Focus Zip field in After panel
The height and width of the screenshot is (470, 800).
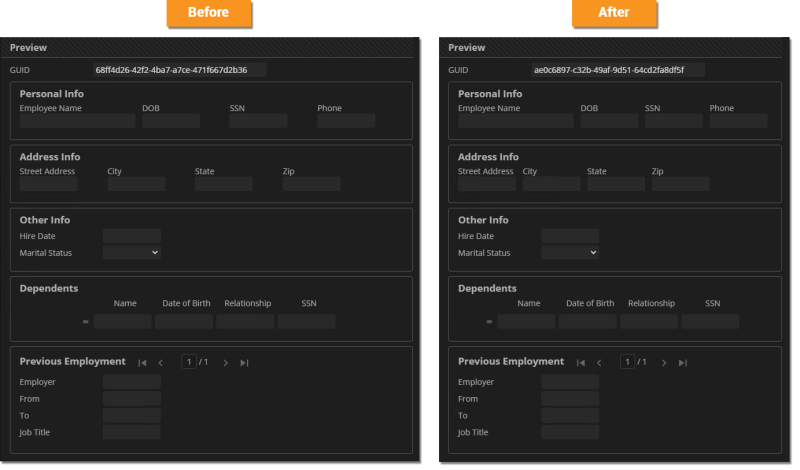click(x=680, y=184)
